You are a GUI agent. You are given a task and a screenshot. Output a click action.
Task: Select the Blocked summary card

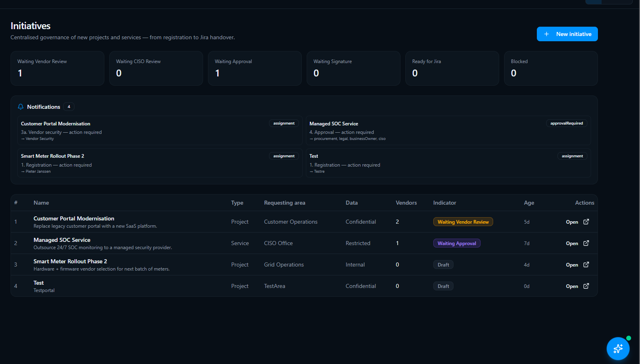[x=551, y=68]
